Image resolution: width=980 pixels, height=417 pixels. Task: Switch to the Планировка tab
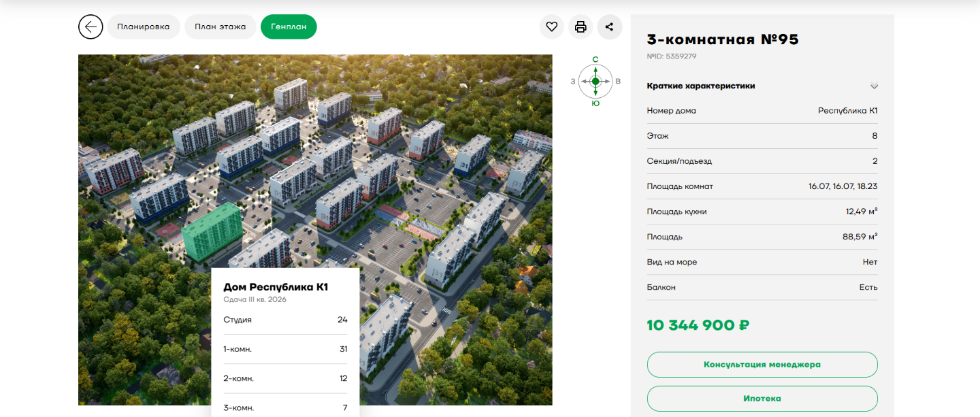(x=143, y=27)
